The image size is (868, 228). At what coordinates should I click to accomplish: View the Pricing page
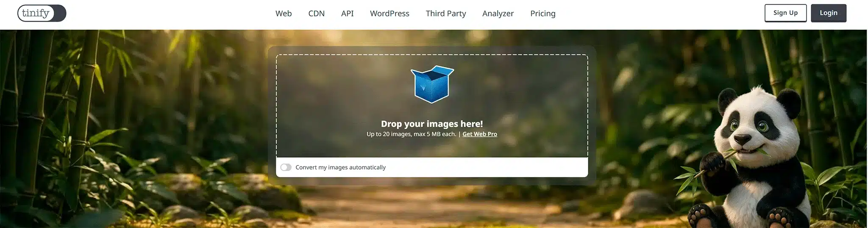(x=543, y=14)
